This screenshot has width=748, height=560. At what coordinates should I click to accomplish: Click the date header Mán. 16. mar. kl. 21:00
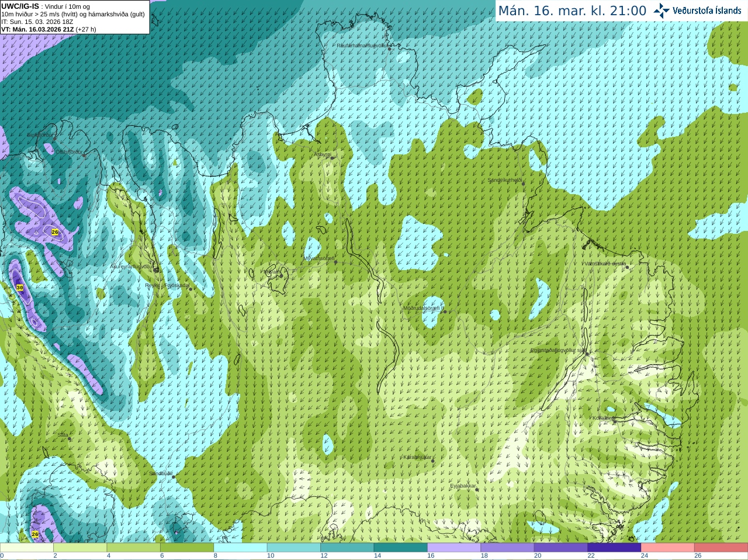point(572,11)
